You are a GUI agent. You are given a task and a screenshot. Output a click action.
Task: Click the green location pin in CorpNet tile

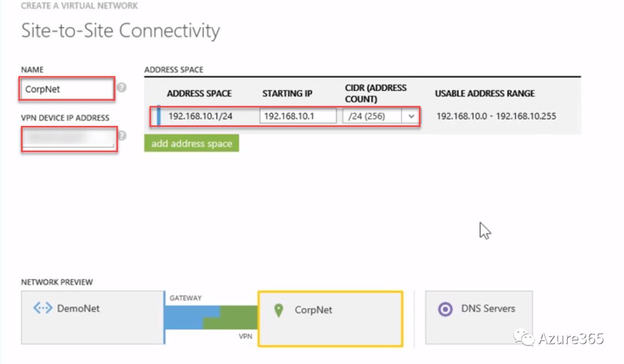[278, 310]
